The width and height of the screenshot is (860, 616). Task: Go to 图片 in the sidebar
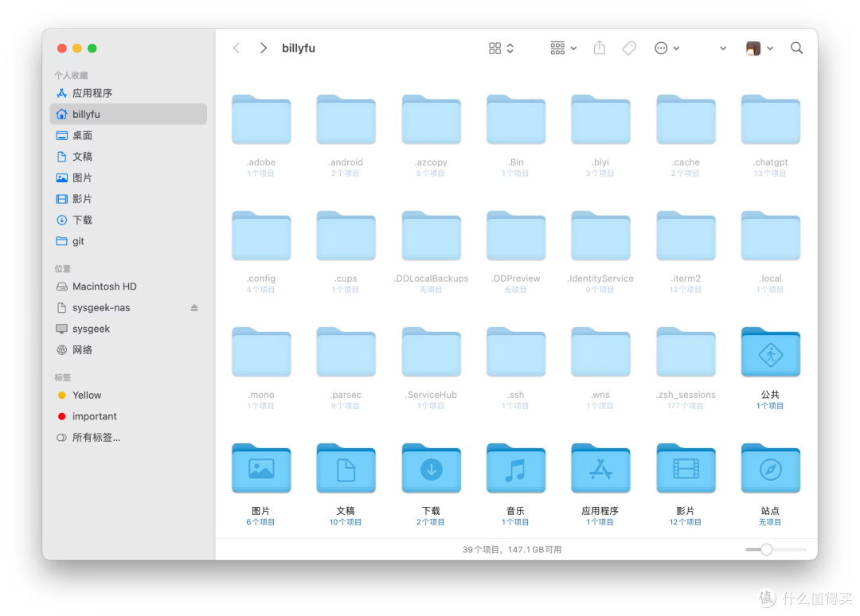pos(128,177)
